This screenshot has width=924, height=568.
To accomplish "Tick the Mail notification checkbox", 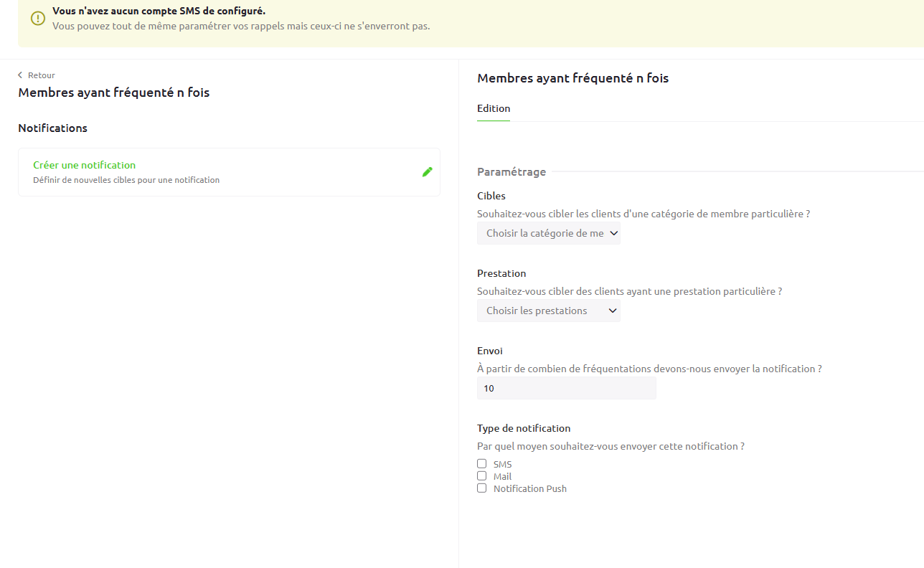I will point(482,476).
